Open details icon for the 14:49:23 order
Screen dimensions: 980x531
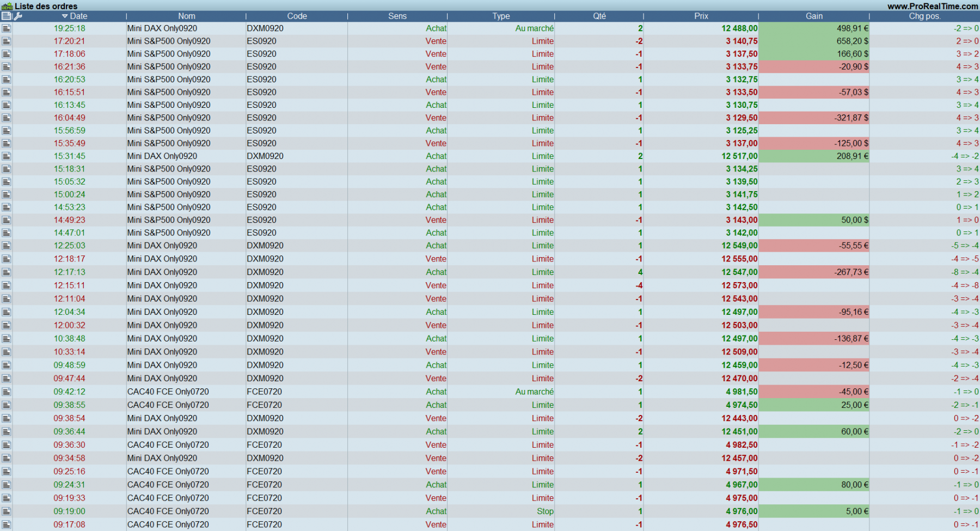(x=7, y=220)
